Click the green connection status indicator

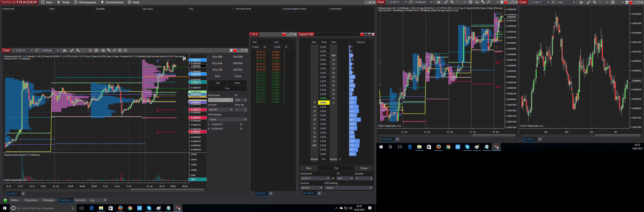5,200
